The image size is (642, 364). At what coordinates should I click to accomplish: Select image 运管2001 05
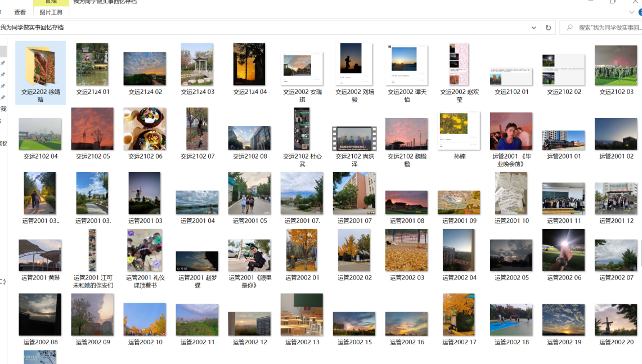[250, 194]
